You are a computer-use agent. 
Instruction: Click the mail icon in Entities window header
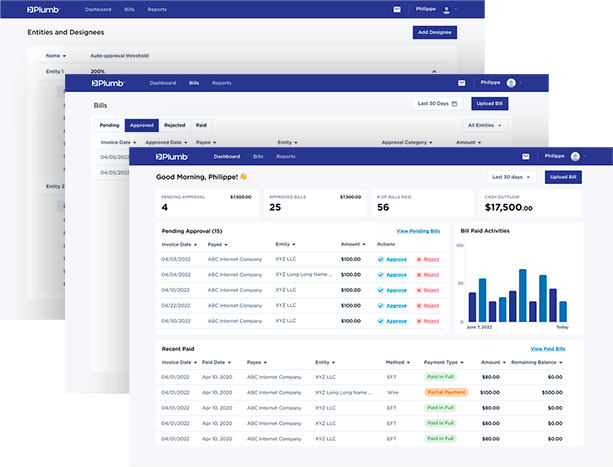[x=397, y=9]
